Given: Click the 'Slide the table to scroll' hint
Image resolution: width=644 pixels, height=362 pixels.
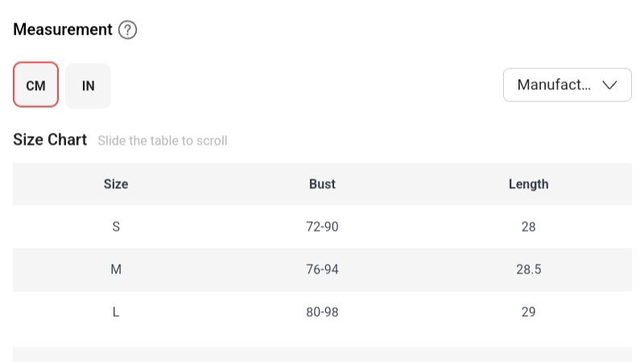Looking at the screenshot, I should 163,141.
